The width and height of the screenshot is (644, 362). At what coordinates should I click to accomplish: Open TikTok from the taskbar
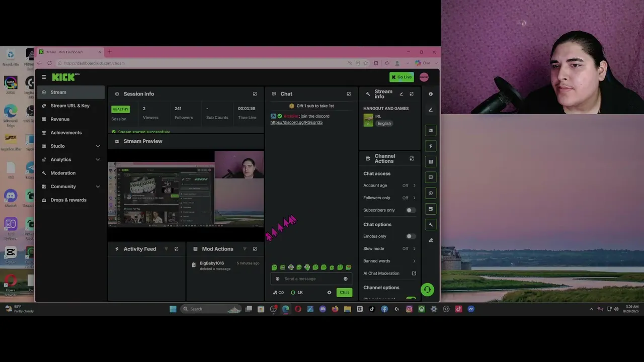[x=372, y=309]
